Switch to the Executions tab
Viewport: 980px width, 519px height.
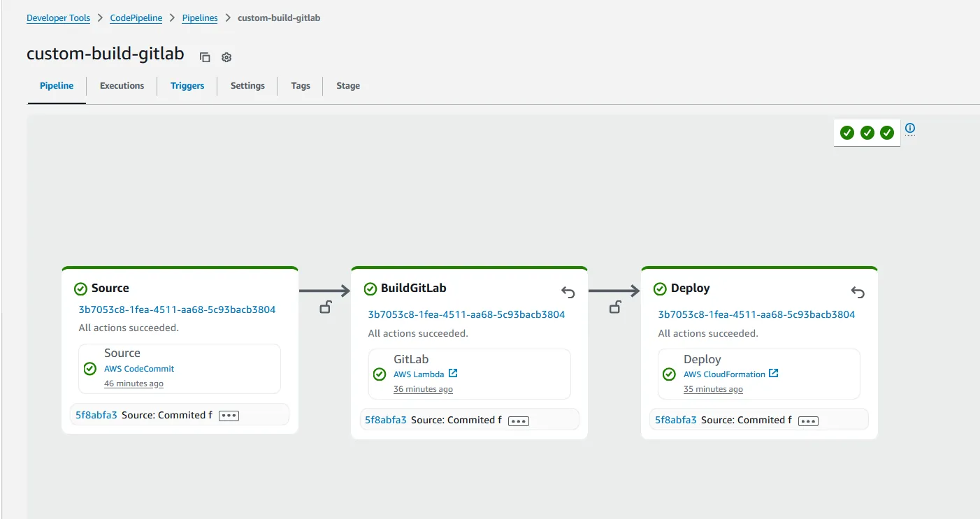pos(122,86)
